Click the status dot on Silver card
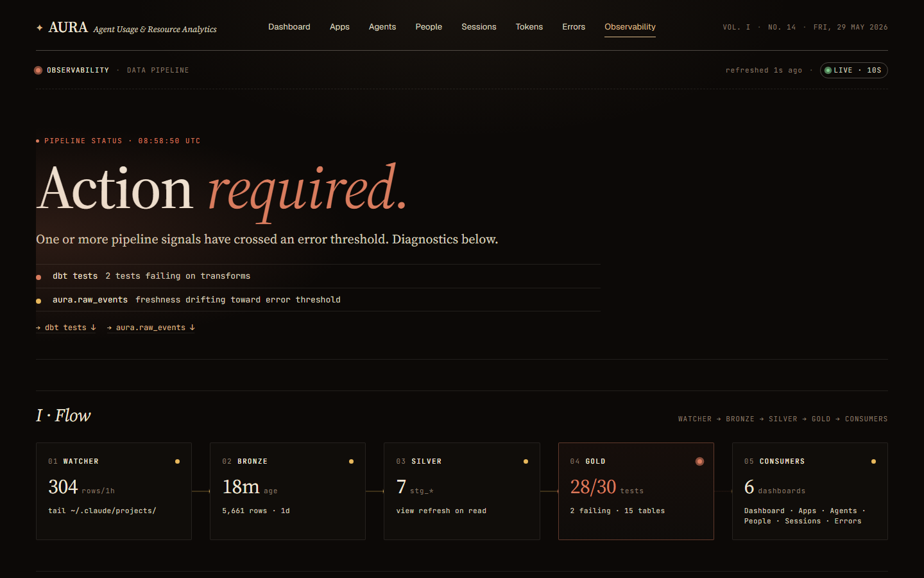This screenshot has width=924, height=578. click(526, 461)
